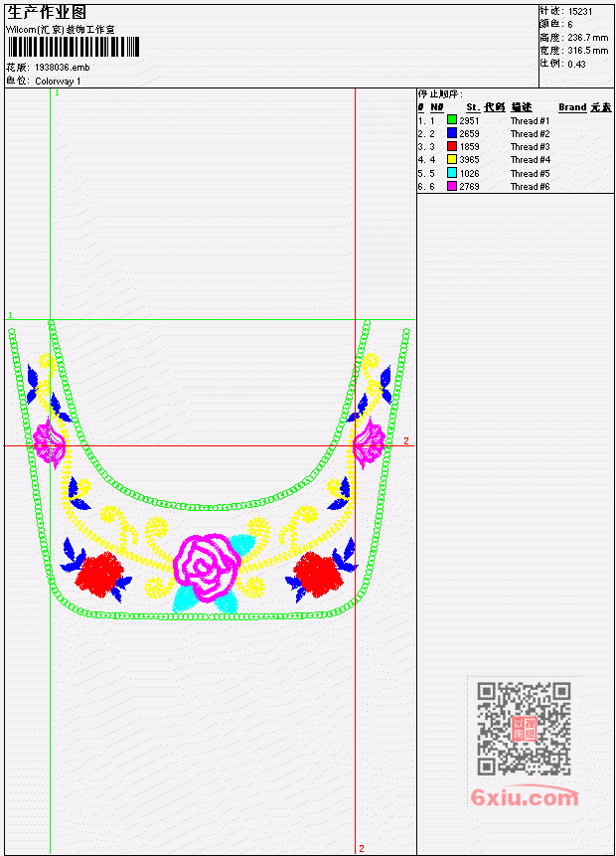The image size is (616, 856).
Task: Click the 1026 stitch value
Action: [x=469, y=174]
